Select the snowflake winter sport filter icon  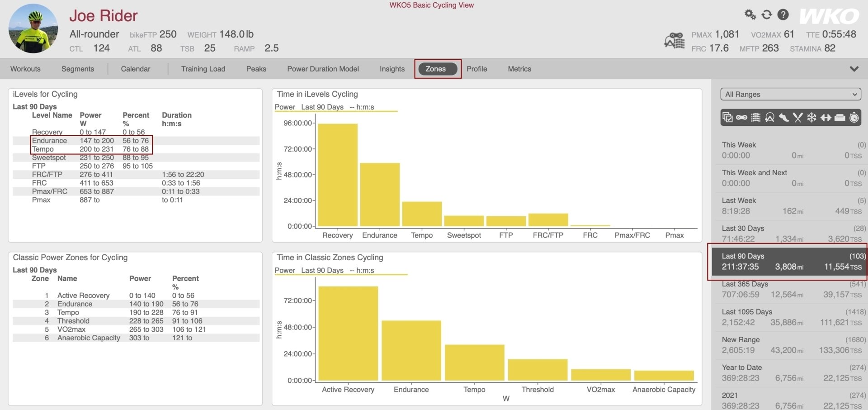[811, 118]
